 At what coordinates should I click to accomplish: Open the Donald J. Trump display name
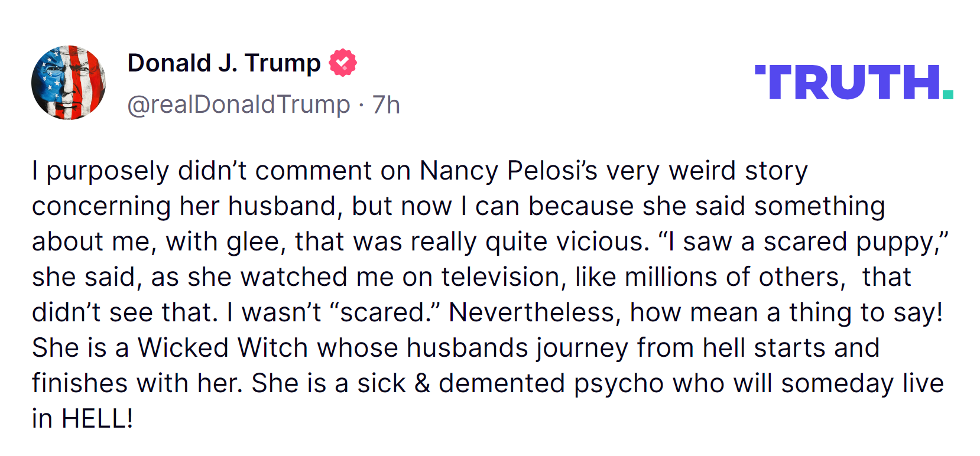[224, 63]
